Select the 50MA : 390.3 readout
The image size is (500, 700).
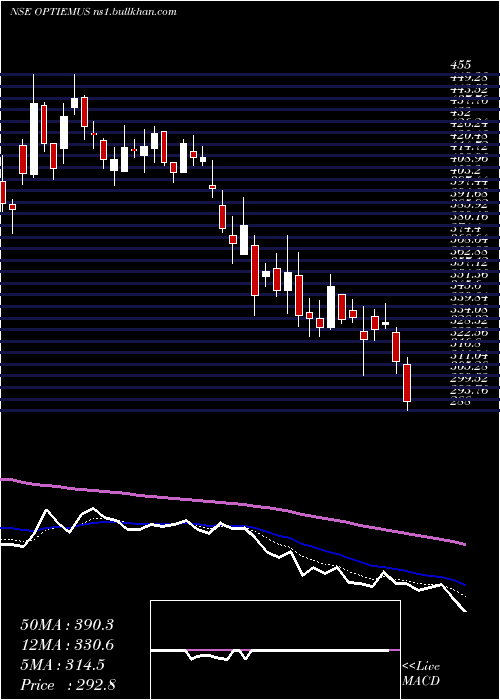[67, 625]
